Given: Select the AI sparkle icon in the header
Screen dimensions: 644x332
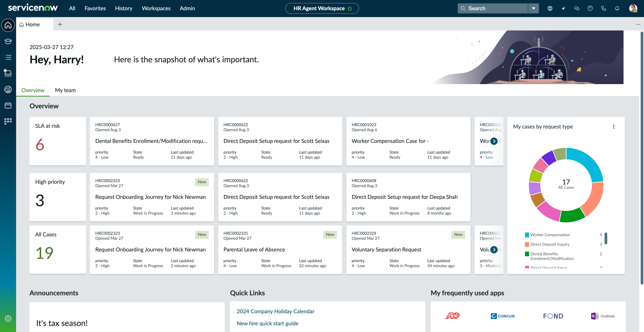Looking at the screenshot, I should coord(563,8).
